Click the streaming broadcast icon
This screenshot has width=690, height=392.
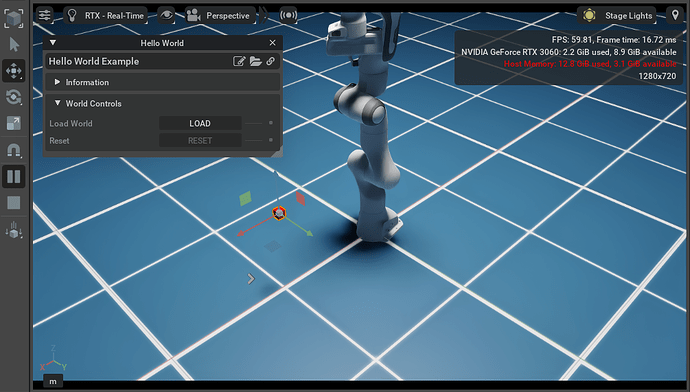pos(288,15)
